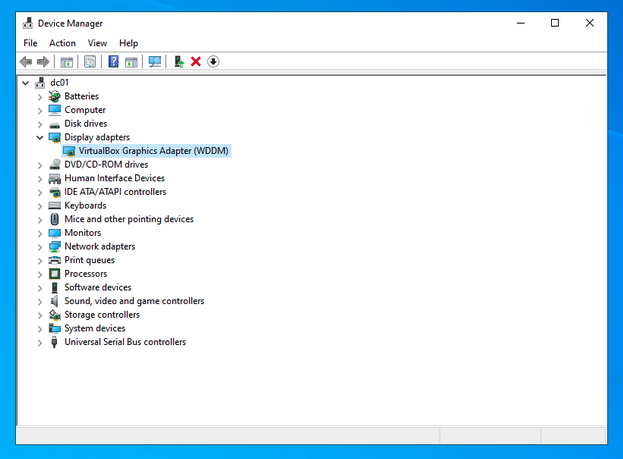This screenshot has width=623, height=459.
Task: Open the File menu
Action: [x=30, y=43]
